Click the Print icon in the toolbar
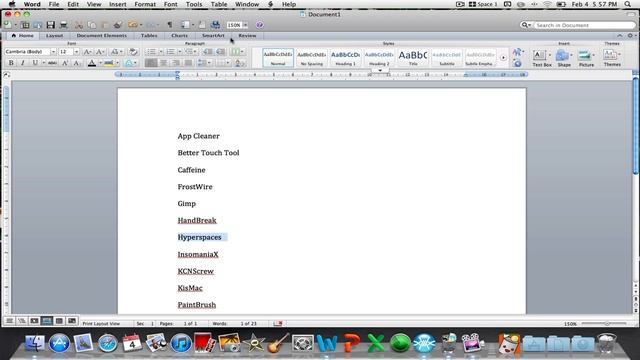 click(x=63, y=25)
